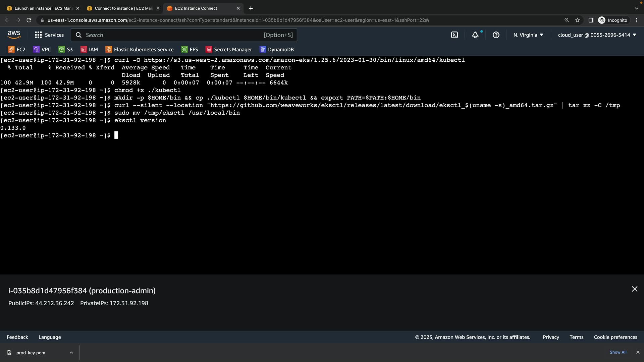Click the AWS logo home icon

[x=14, y=35]
